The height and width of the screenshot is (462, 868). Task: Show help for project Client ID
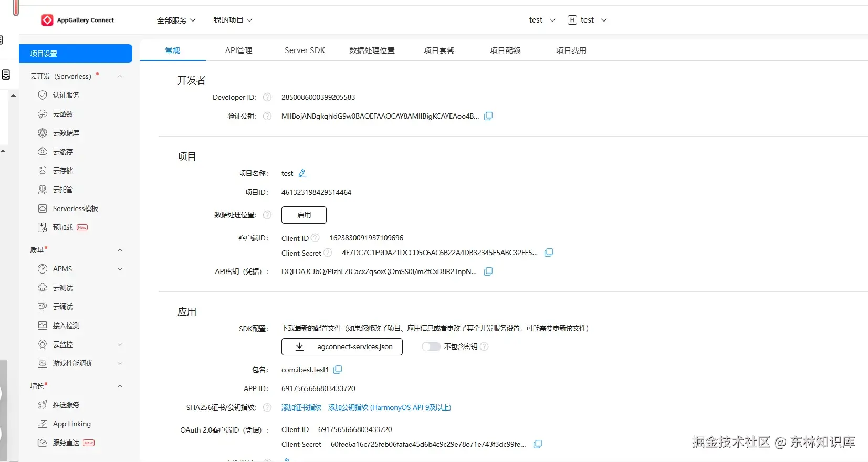tap(315, 238)
